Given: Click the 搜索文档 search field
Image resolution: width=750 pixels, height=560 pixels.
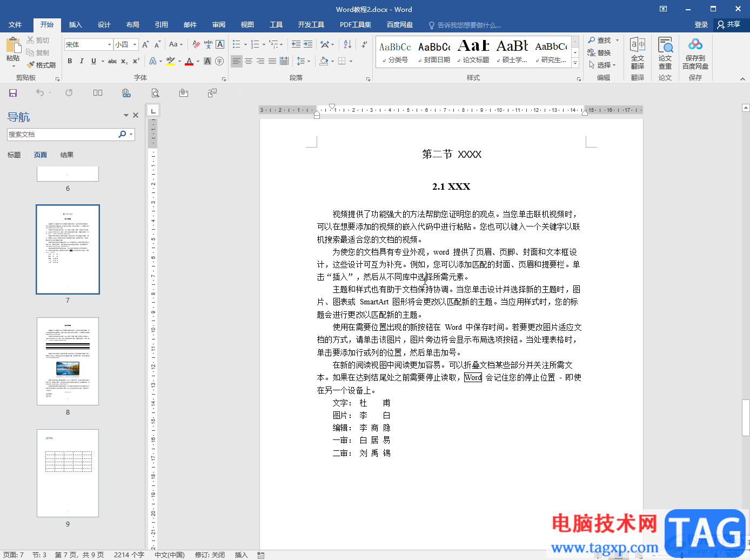Looking at the screenshot, I should (62, 134).
